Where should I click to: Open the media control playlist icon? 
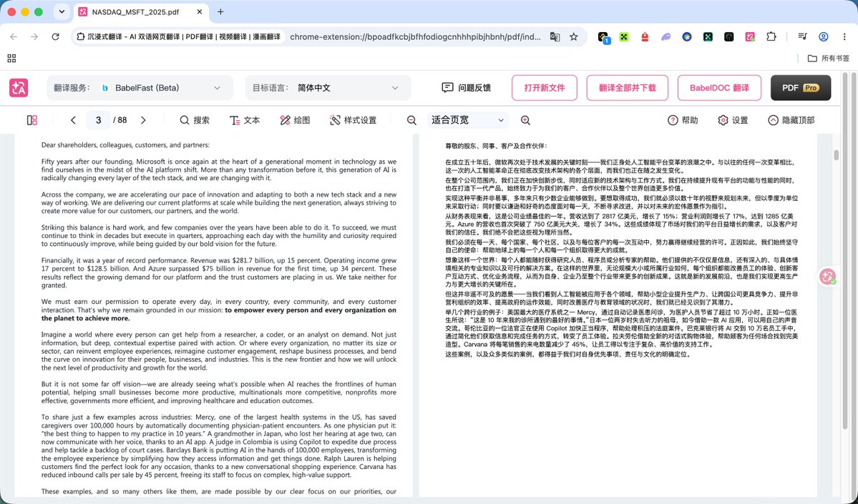tap(802, 36)
